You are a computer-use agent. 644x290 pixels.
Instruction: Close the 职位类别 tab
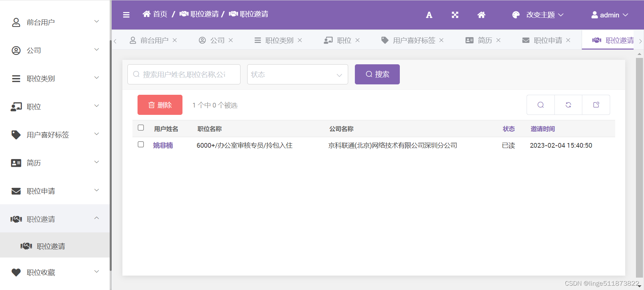300,40
